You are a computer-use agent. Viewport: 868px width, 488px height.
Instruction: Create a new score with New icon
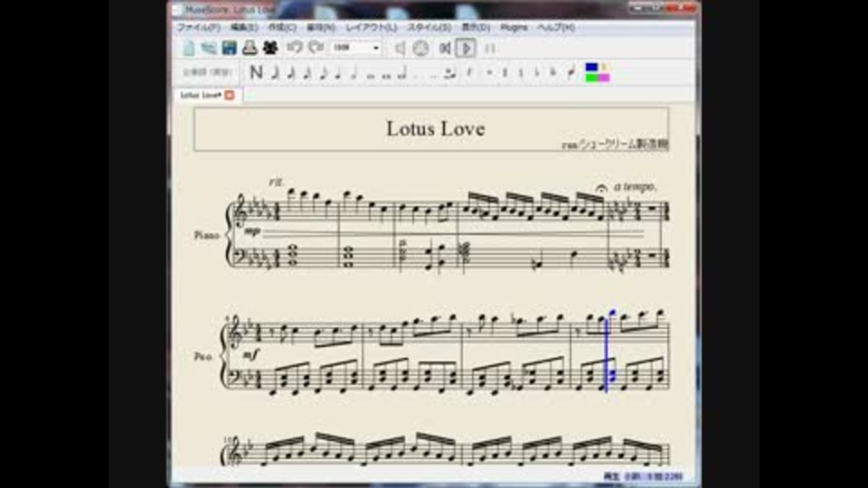(x=188, y=48)
